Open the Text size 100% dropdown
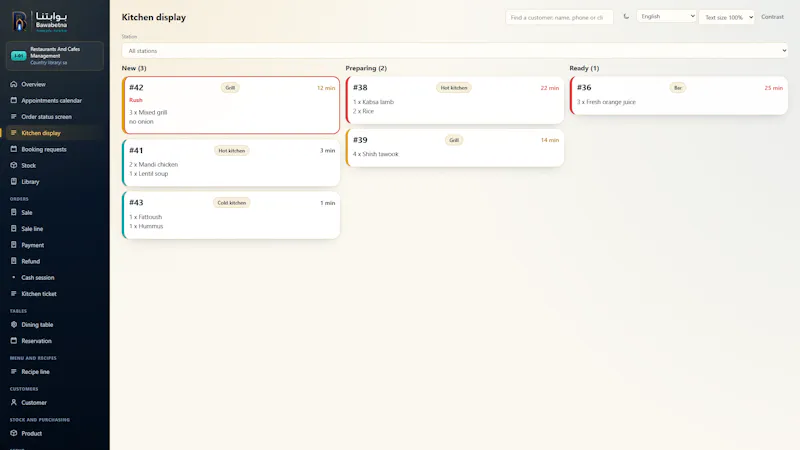Image resolution: width=800 pixels, height=450 pixels. click(727, 17)
